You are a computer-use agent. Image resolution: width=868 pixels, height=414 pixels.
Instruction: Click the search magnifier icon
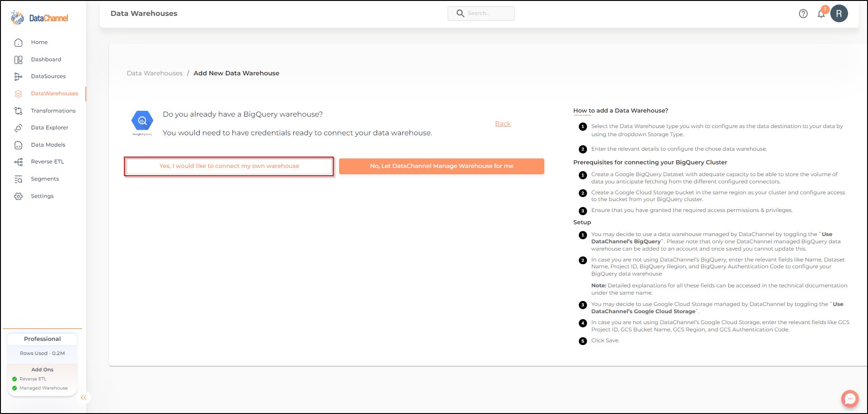460,14
